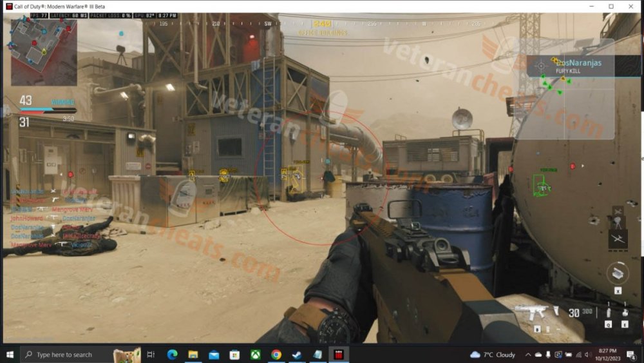Open the Microsoft Store taskbar icon

234,355
